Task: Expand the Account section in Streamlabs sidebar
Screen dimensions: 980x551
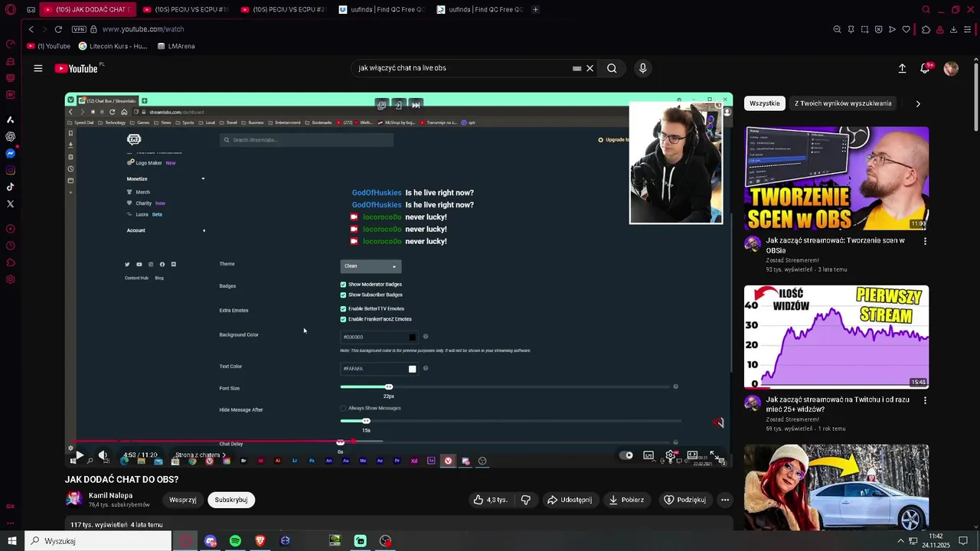Action: [204, 230]
